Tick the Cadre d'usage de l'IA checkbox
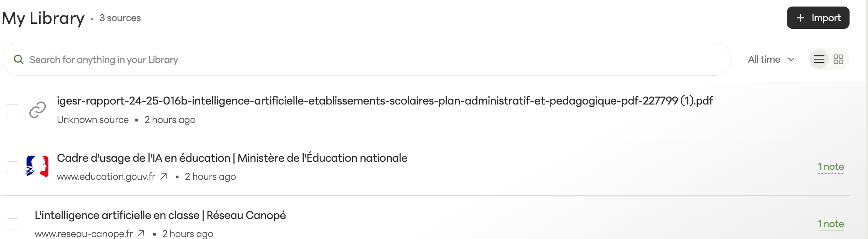The image size is (868, 239). click(13, 167)
